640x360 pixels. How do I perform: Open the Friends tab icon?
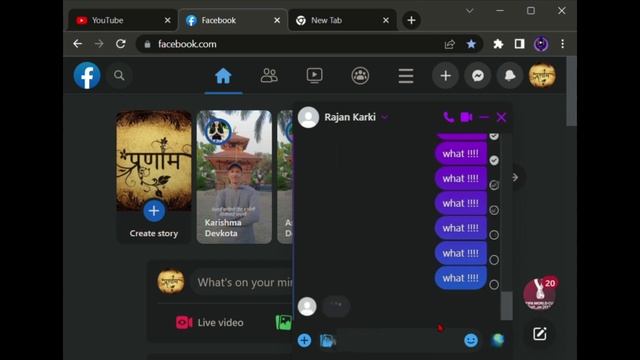(x=269, y=76)
